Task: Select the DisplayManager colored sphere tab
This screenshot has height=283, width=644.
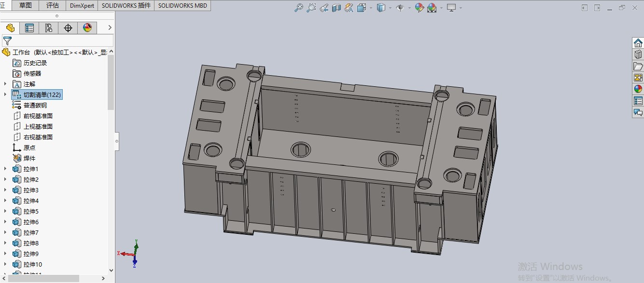Action: pos(87,27)
